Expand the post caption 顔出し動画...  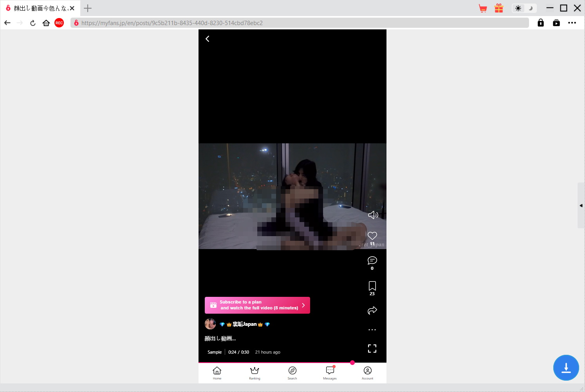(220, 338)
